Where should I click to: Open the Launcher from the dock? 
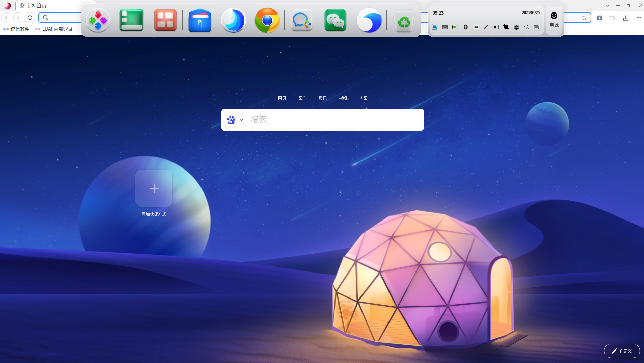pos(98,20)
